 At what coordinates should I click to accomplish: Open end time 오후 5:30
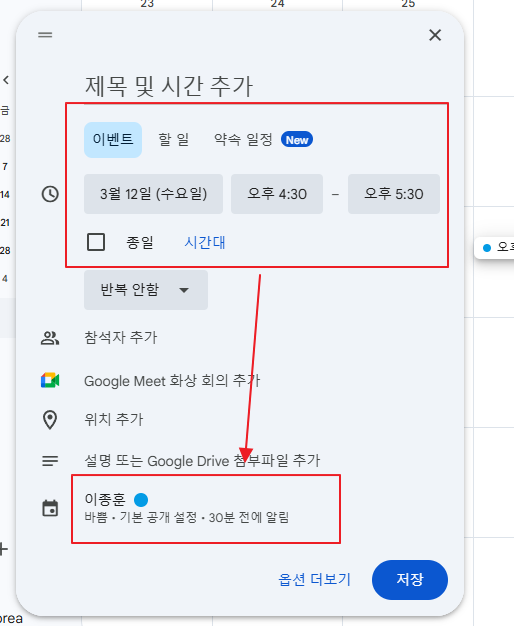394,194
